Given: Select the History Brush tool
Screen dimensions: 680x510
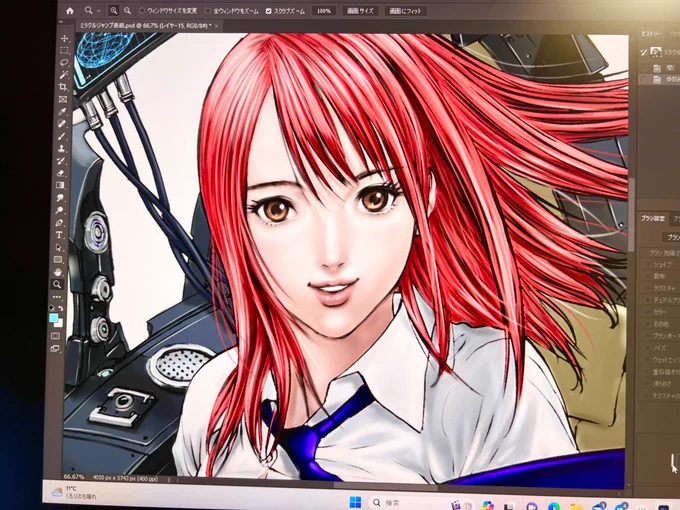Looking at the screenshot, I should 61,161.
